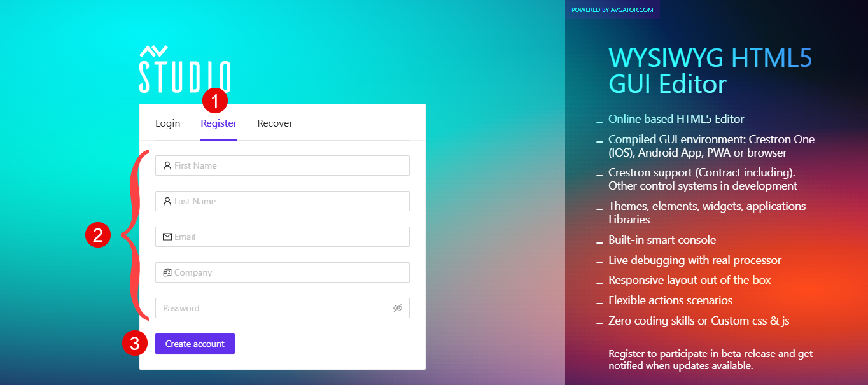Switch to the Login tab
Viewport: 868px width, 385px height.
coord(167,123)
